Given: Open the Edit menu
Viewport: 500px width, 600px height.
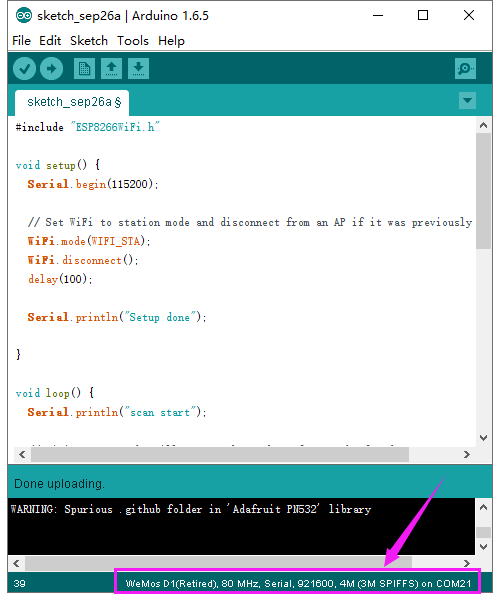Looking at the screenshot, I should [50, 41].
